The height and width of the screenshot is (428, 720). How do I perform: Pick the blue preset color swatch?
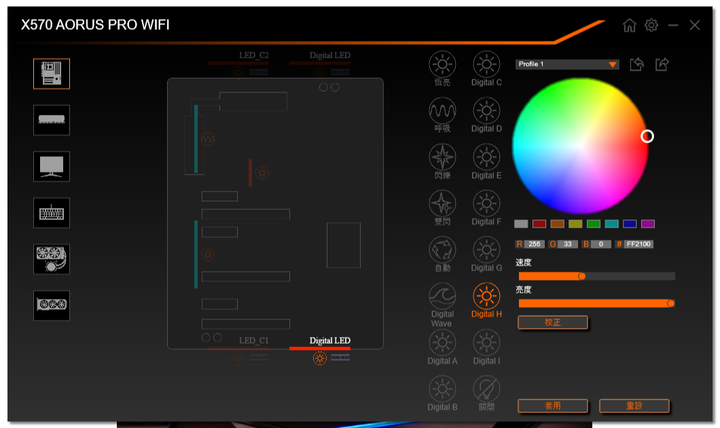click(x=630, y=224)
